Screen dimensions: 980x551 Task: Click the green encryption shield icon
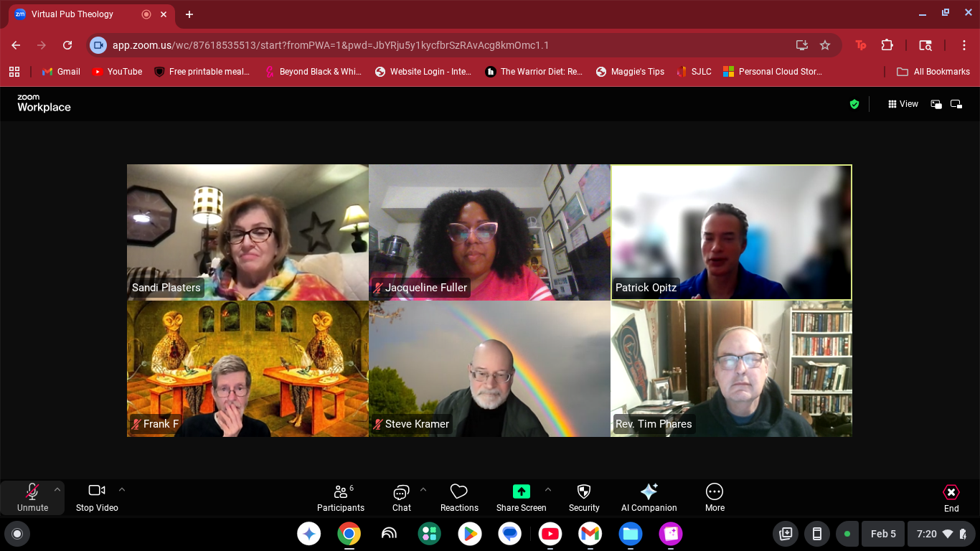point(854,104)
